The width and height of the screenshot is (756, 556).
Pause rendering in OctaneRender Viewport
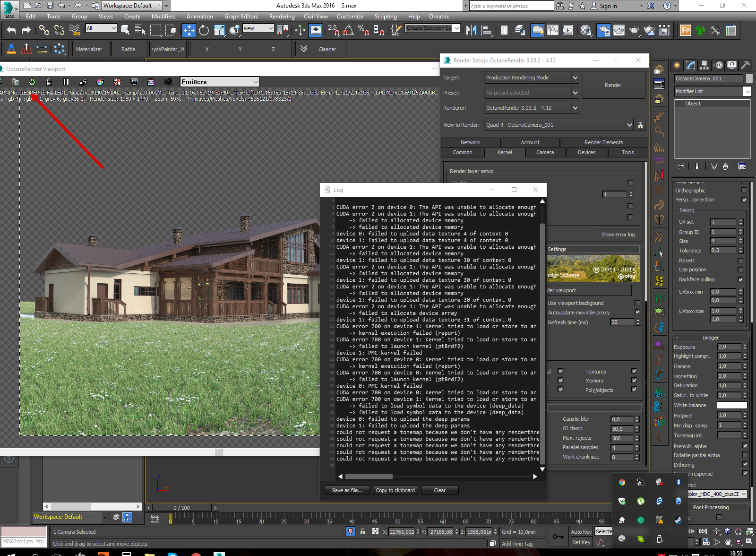tap(66, 82)
